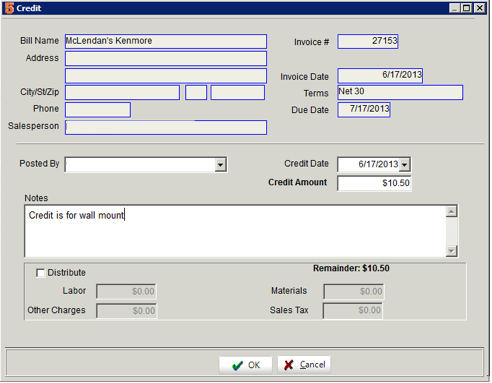Click the Other Charges amount field
This screenshot has width=492, height=383.
[x=126, y=311]
